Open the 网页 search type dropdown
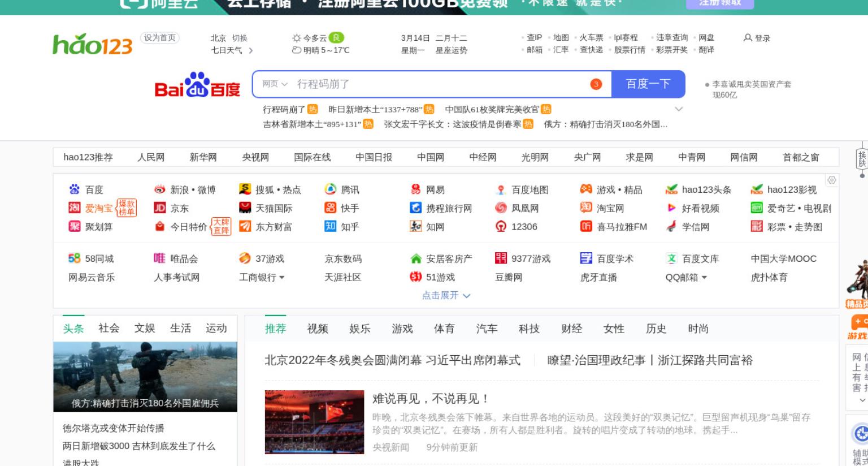This screenshot has width=868, height=466. [x=275, y=84]
